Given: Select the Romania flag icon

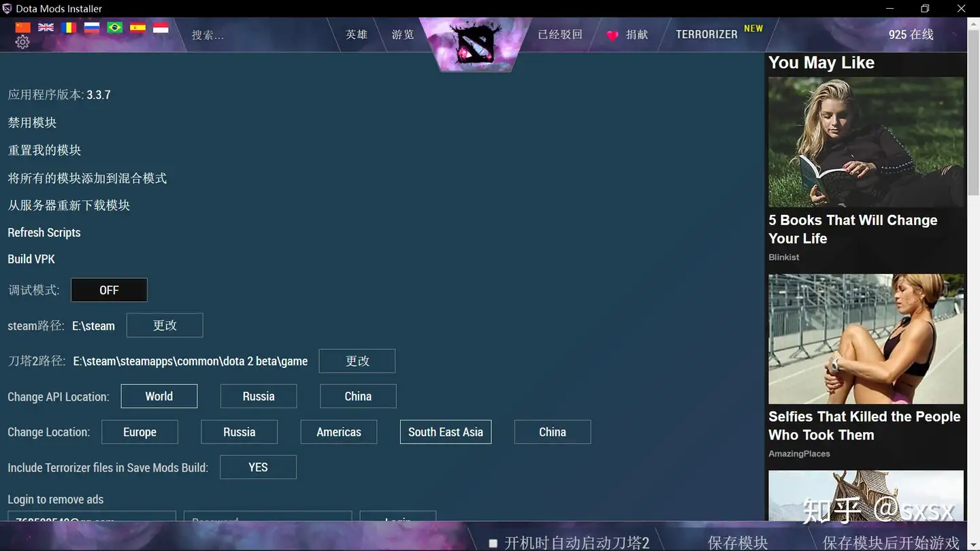Looking at the screenshot, I should (69, 27).
